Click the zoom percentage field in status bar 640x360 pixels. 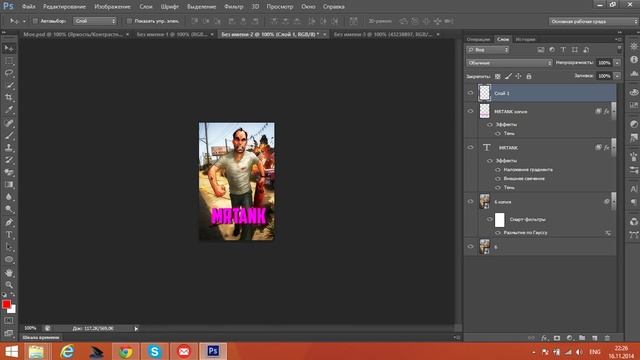click(x=31, y=328)
